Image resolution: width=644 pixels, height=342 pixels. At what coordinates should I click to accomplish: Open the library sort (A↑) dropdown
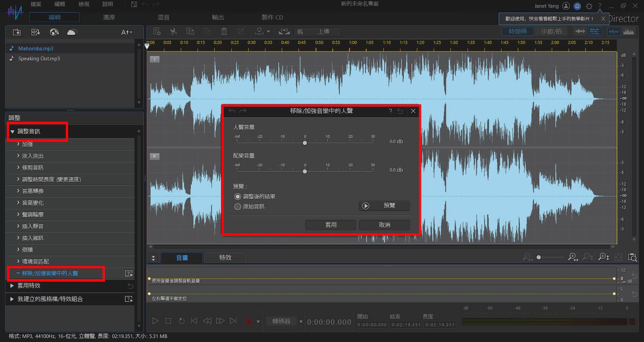(127, 32)
